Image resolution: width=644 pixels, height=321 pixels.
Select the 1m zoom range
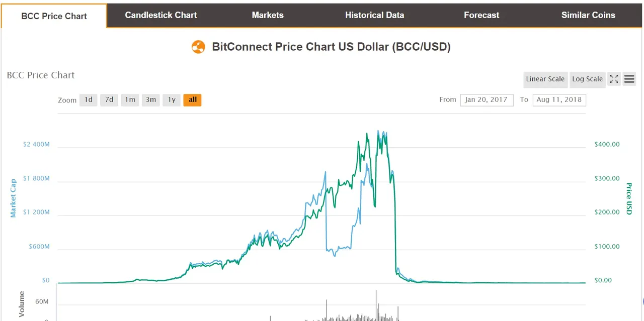pos(130,100)
